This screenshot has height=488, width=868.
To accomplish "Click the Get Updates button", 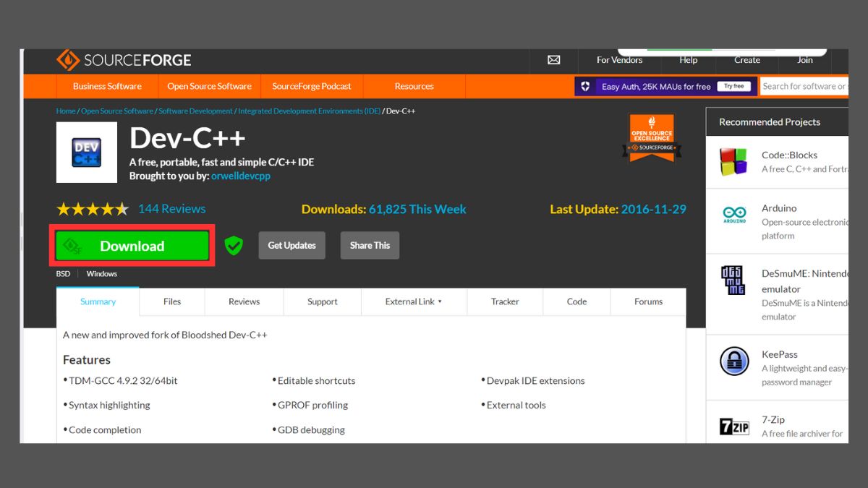I will [292, 245].
